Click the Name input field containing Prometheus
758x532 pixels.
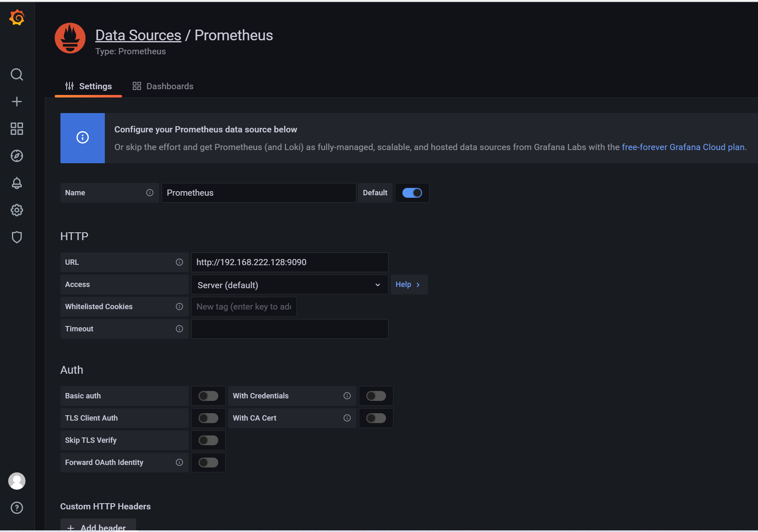click(x=259, y=193)
